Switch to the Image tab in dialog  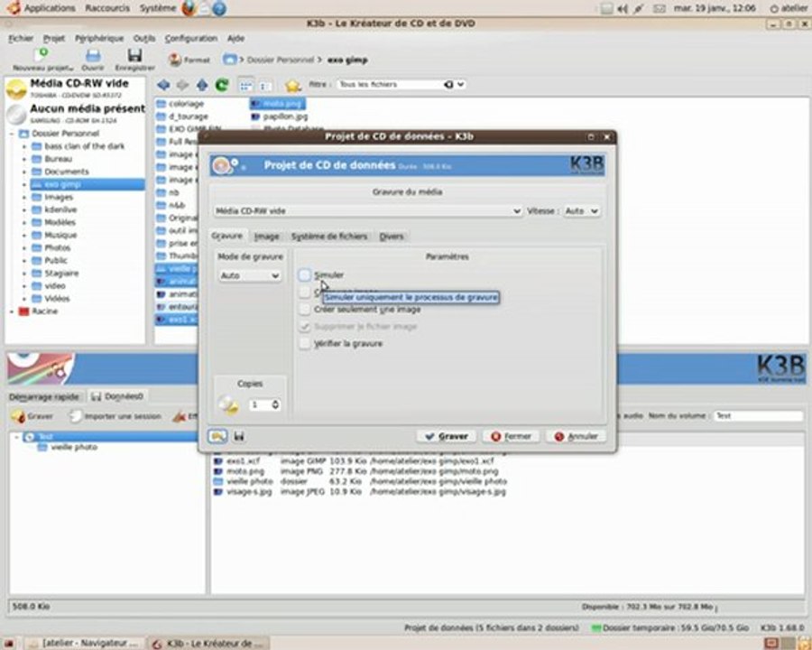tap(267, 237)
